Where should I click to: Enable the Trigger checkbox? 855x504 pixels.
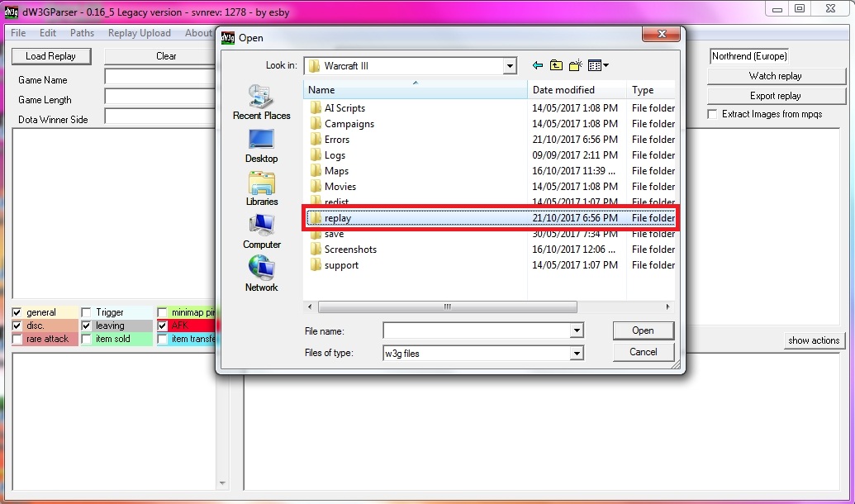click(86, 312)
